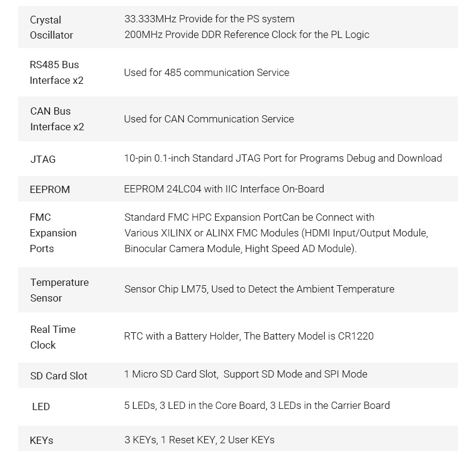Click the CAN Communication Service description
Screen dimensions: 476x468
pos(208,119)
